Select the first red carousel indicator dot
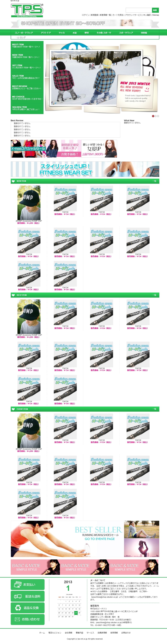Image resolution: width=167 pixels, height=644 pixels. [153, 116]
